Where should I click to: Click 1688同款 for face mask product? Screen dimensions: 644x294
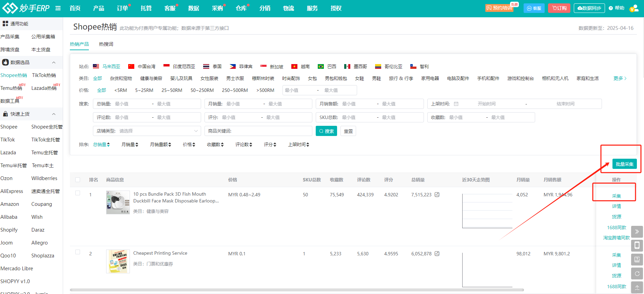coord(616,228)
